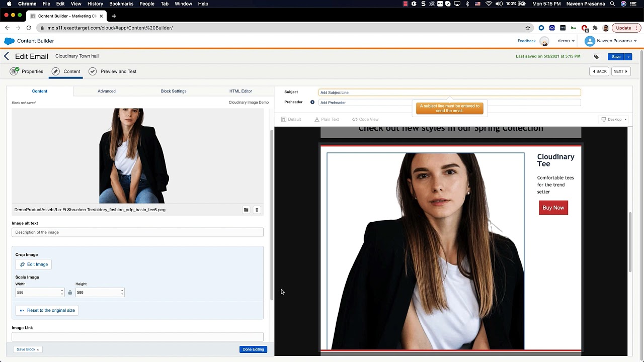The width and height of the screenshot is (644, 362).
Task: Select the Content step with pencil icon
Action: [66, 71]
